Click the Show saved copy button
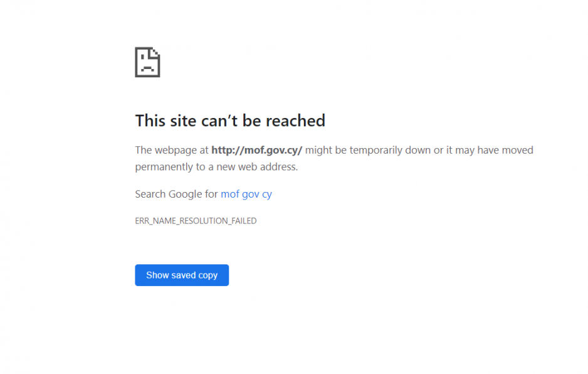Screen dimensions: 588x374 click(x=182, y=275)
